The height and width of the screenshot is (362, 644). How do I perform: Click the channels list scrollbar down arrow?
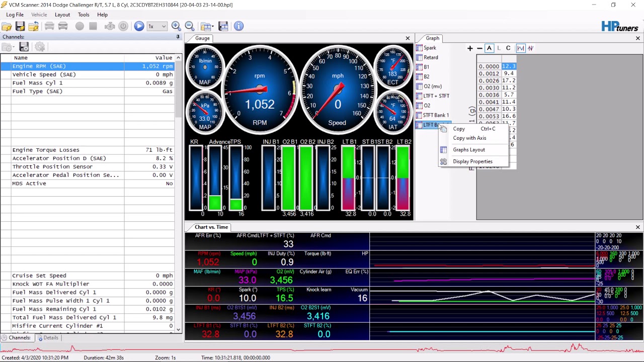[178, 329]
